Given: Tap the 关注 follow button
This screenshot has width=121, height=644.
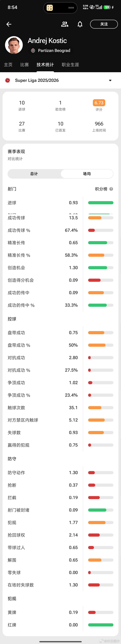Looking at the screenshot, I should click(x=104, y=24).
